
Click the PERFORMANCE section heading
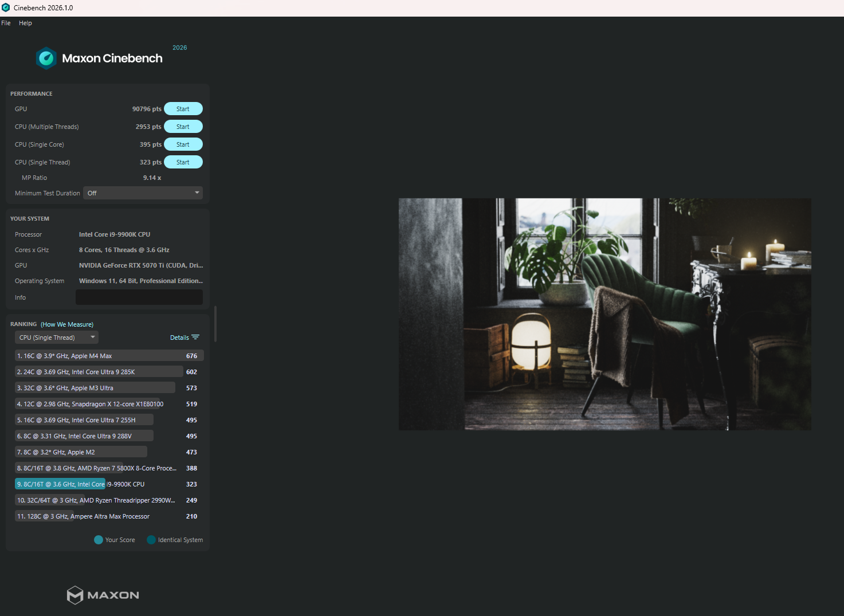pos(32,94)
